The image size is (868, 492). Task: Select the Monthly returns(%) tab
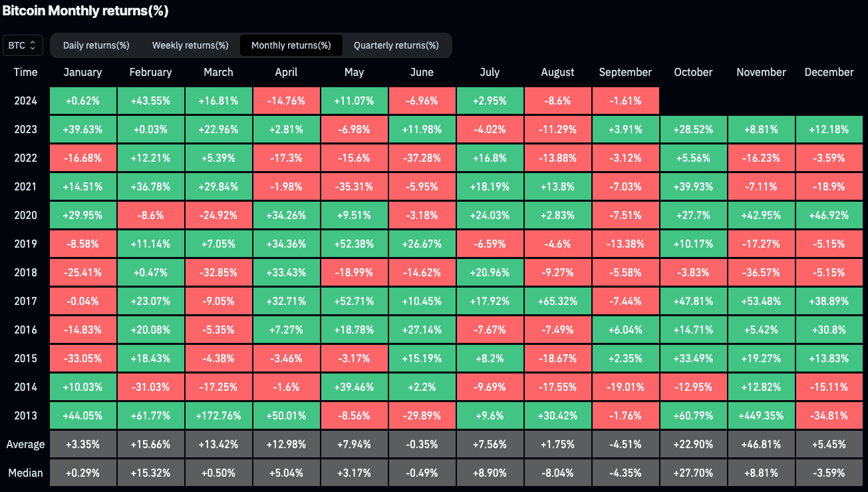(x=291, y=45)
